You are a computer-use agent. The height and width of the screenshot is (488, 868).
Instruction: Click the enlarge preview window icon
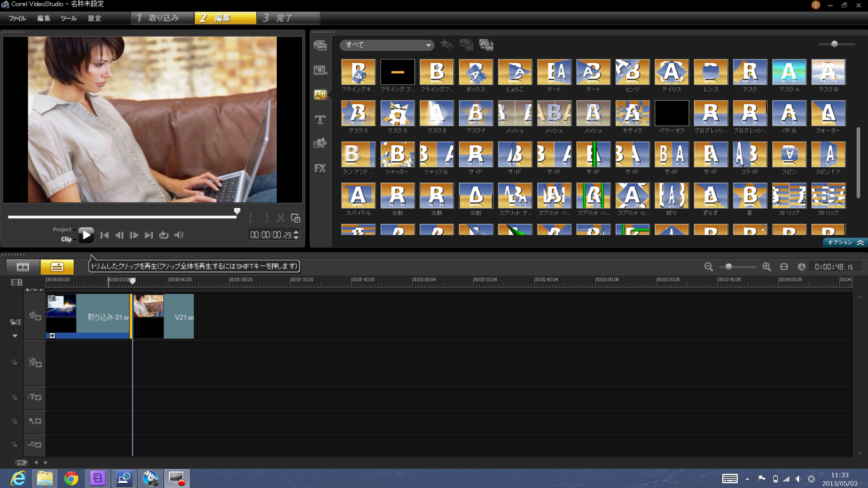295,218
